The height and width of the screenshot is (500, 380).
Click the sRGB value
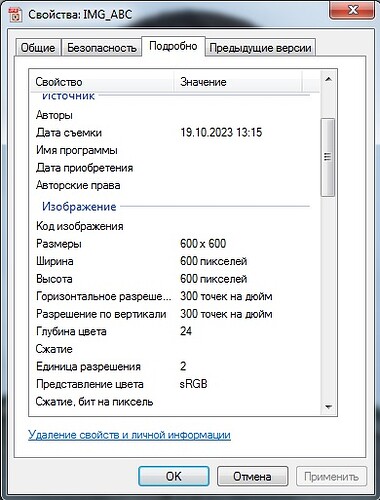click(x=194, y=384)
